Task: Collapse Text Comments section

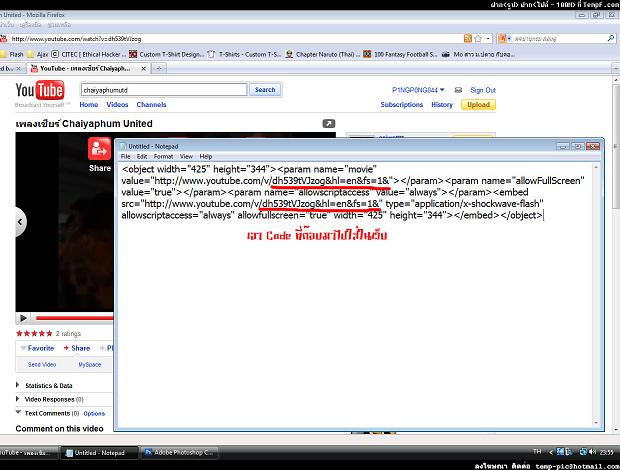Action: (x=47, y=413)
